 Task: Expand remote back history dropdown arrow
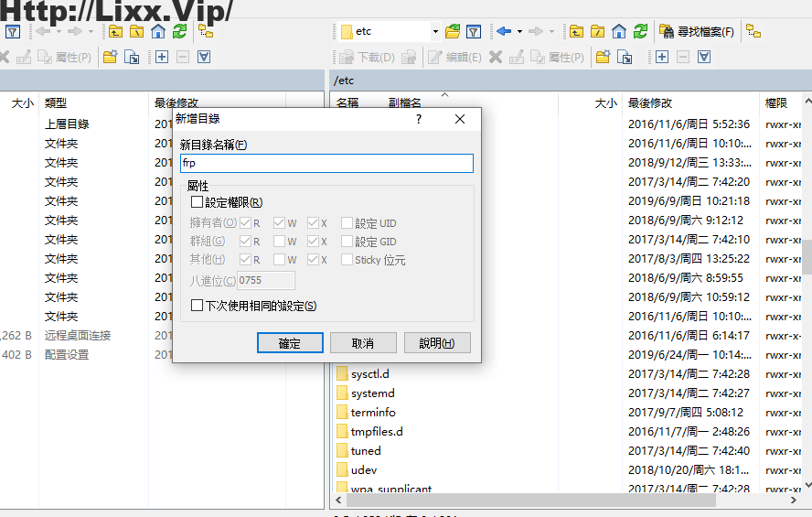point(519,32)
